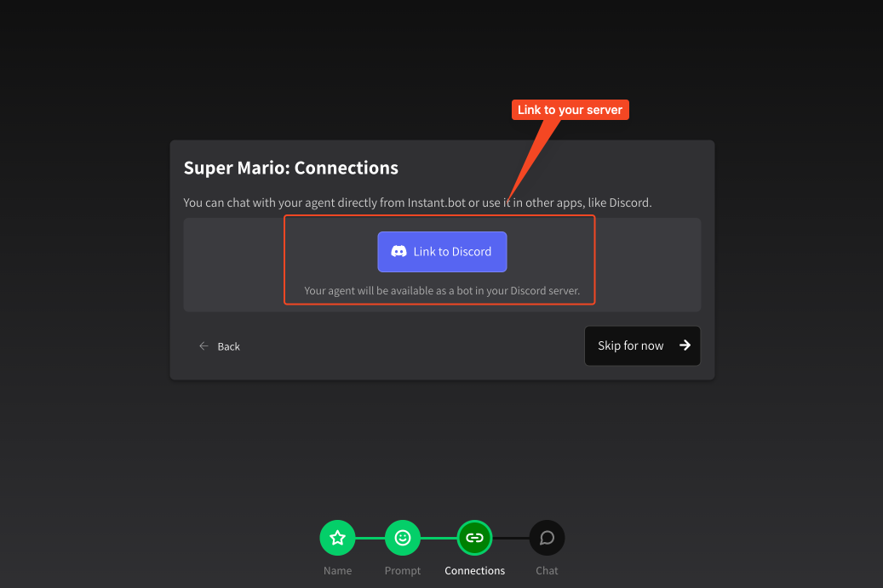Click the left arrow beside Back
This screenshot has height=588, width=883.
pos(204,346)
